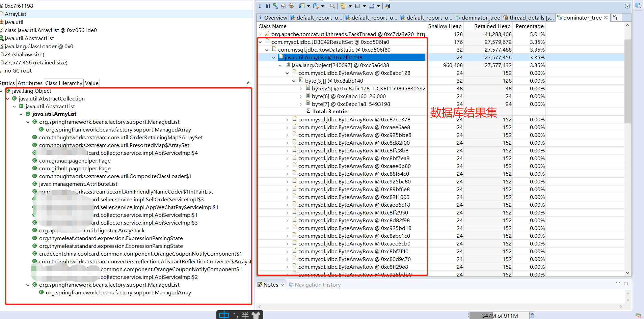This screenshot has width=644, height=319.
Task: Collapse the com.mysql.jdbc.JDBC42ResultSet row
Action: (260, 42)
